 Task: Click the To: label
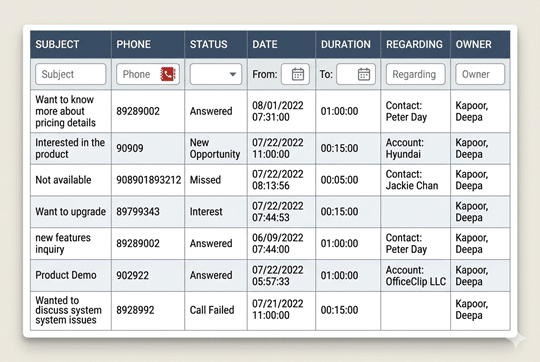326,74
